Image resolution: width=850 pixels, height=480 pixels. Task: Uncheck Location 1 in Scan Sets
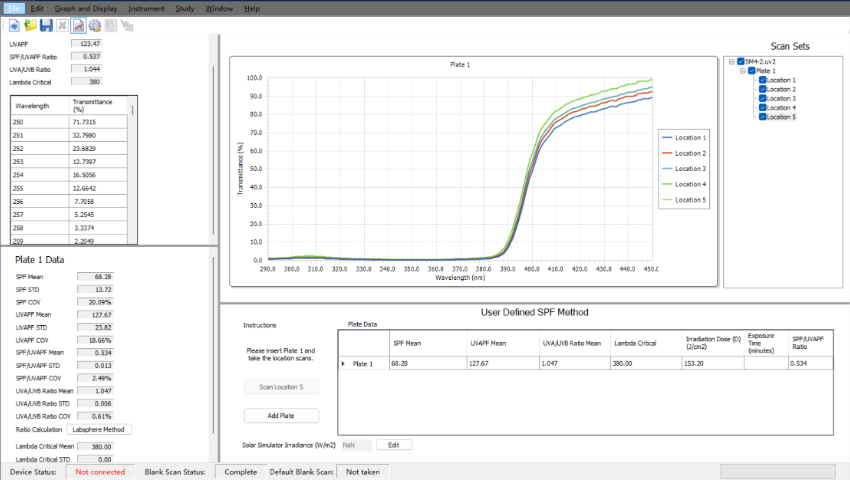point(762,80)
